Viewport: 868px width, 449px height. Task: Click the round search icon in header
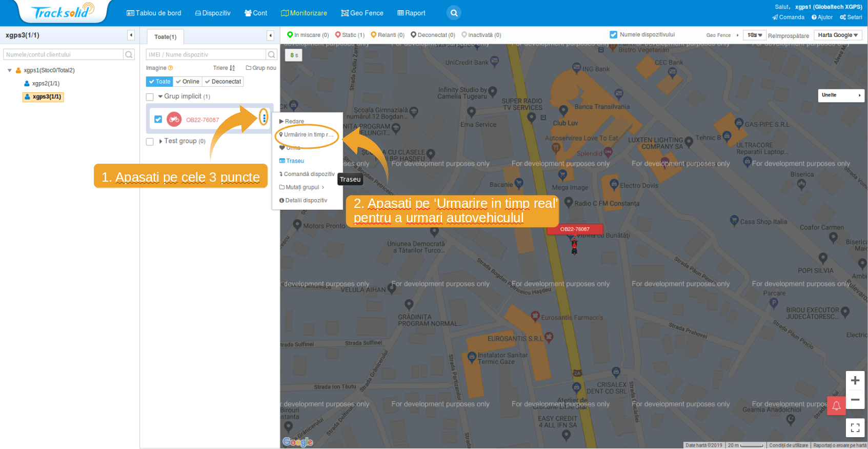[454, 13]
